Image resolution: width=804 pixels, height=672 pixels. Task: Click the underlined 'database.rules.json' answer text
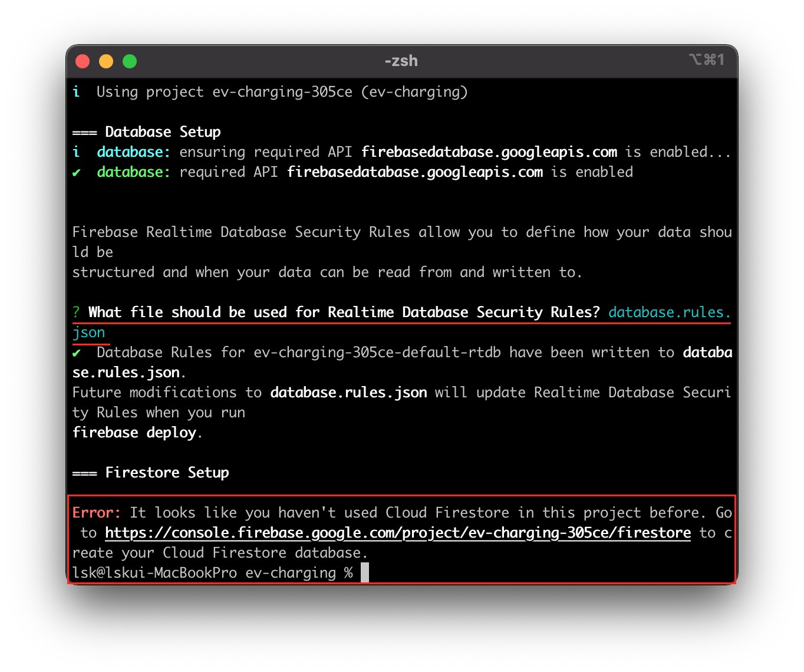pyautogui.click(x=669, y=312)
